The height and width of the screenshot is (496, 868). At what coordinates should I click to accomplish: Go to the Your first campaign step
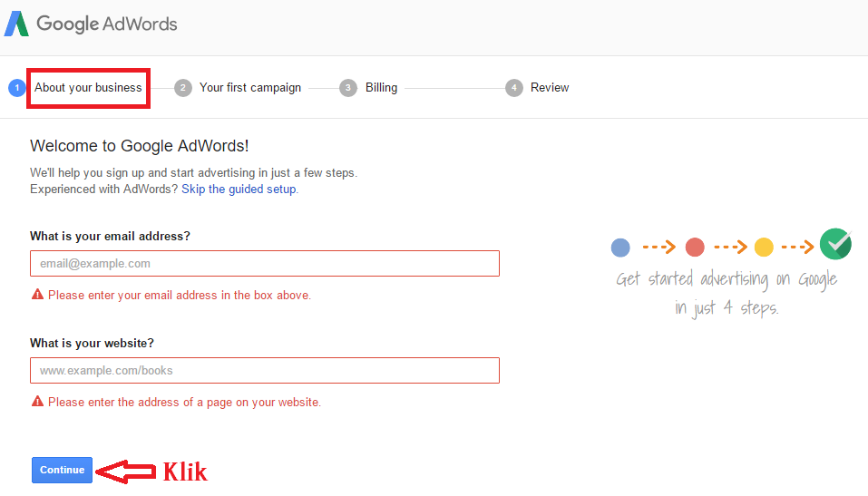(250, 88)
